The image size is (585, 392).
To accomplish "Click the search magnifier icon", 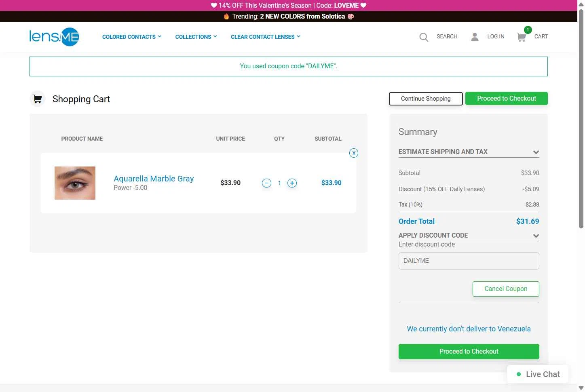I will click(x=424, y=37).
